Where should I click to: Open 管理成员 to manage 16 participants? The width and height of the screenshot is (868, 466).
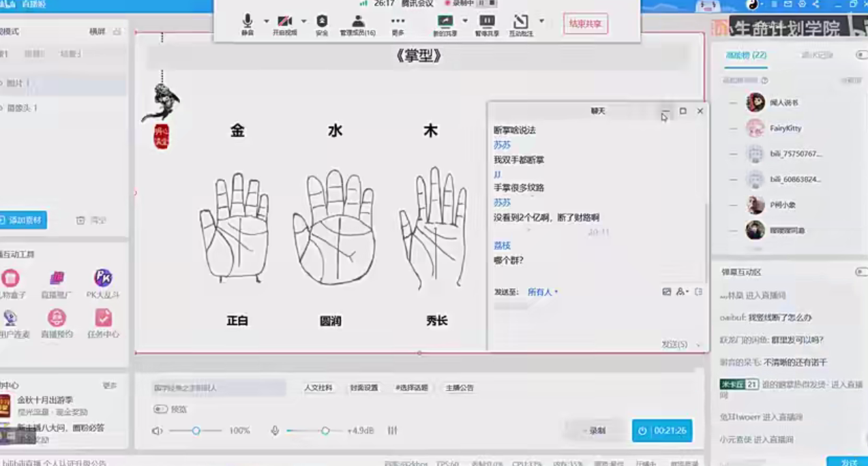[x=357, y=22]
